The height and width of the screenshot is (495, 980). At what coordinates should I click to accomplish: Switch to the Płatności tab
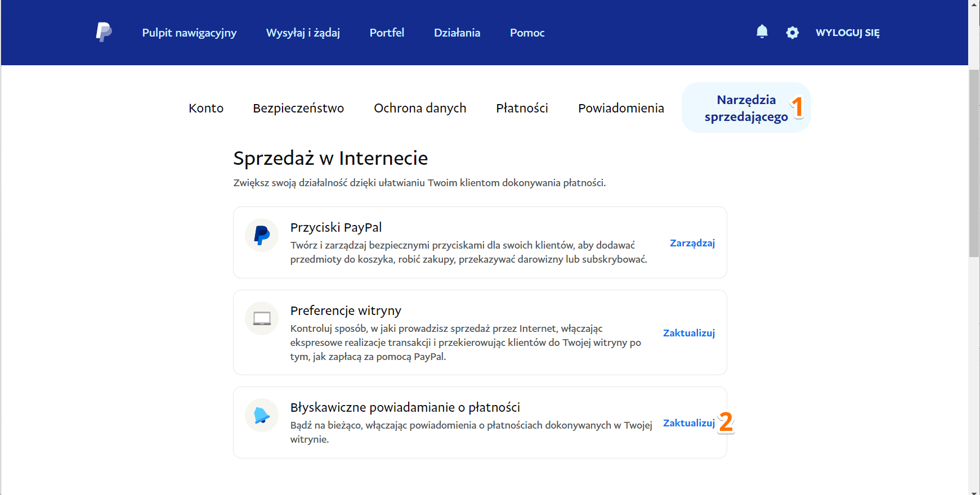pyautogui.click(x=522, y=108)
